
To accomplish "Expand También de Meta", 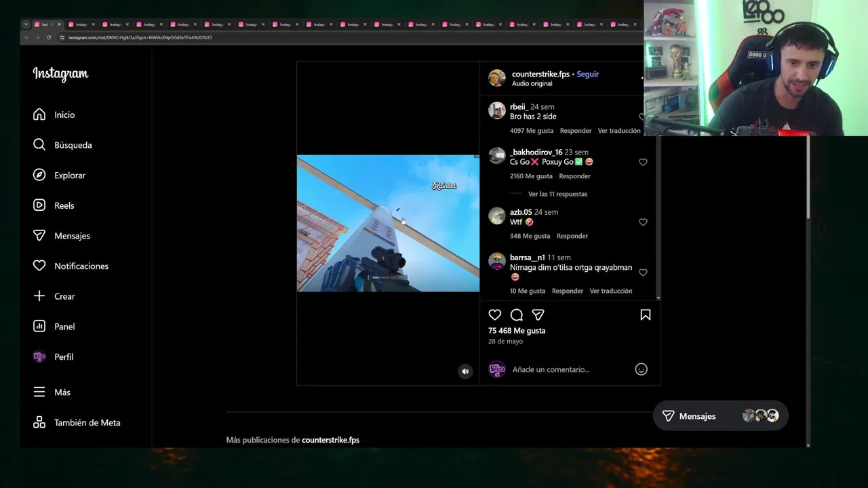I will click(x=77, y=422).
